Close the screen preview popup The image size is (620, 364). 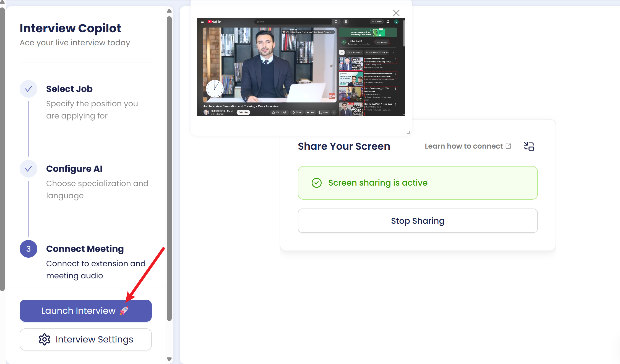point(396,13)
